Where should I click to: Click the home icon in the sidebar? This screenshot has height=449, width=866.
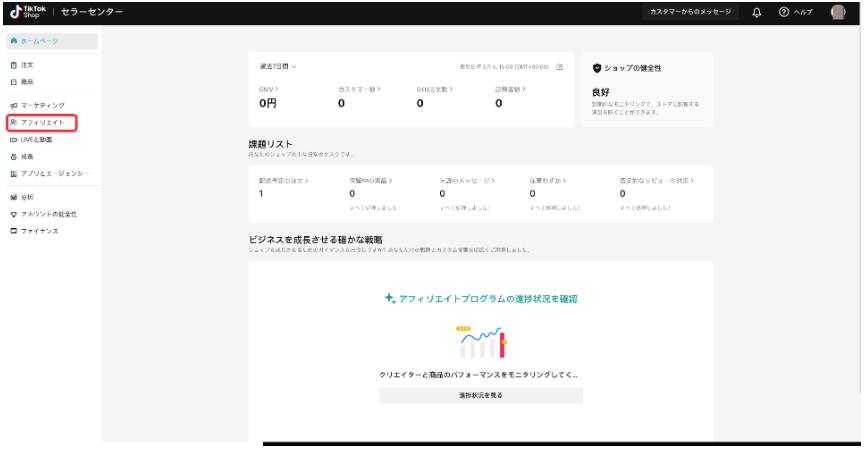tap(14, 41)
